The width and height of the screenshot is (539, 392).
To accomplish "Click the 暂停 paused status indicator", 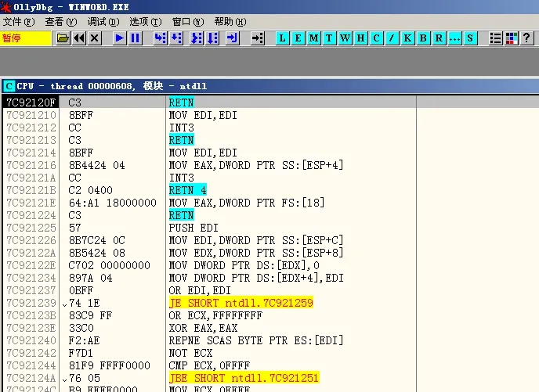I will tap(26, 38).
